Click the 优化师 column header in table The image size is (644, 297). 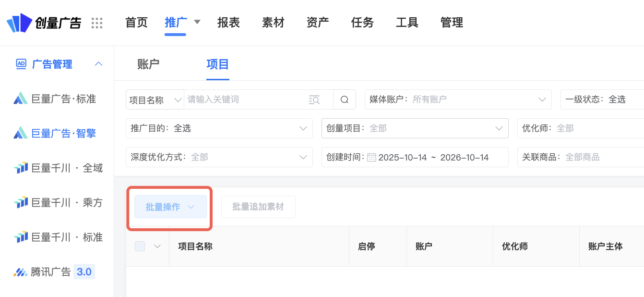pyautogui.click(x=515, y=247)
